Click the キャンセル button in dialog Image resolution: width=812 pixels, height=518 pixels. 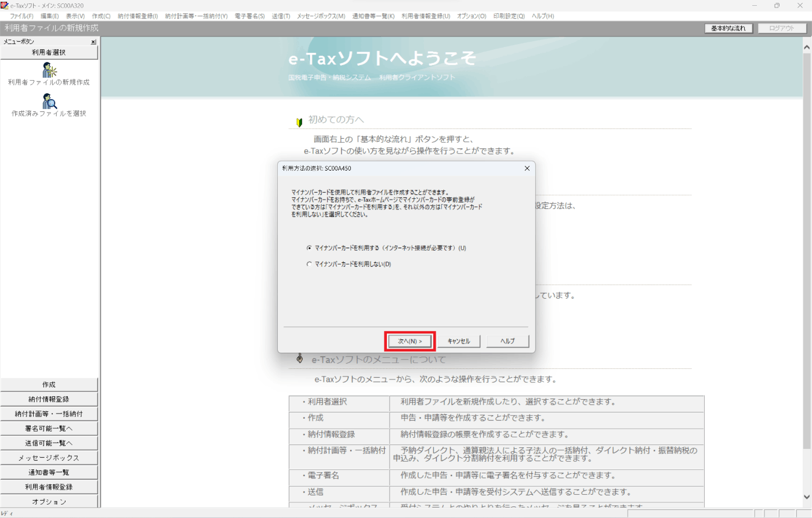click(459, 341)
